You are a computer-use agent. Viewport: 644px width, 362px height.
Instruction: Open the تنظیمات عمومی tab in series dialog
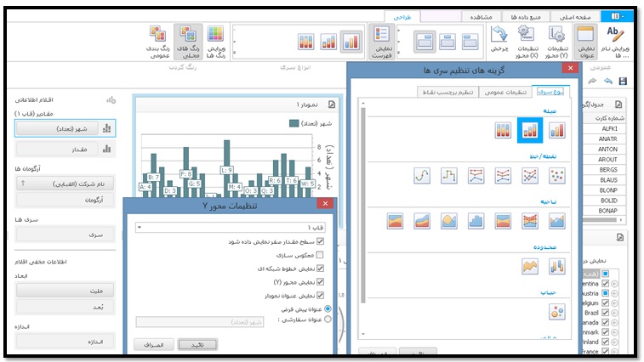(505, 92)
